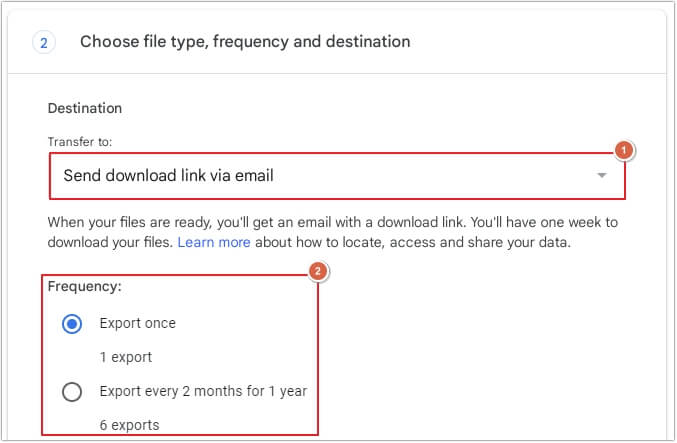Click the Transfer to: label
Viewport: 677px width, 443px height.
(x=80, y=142)
